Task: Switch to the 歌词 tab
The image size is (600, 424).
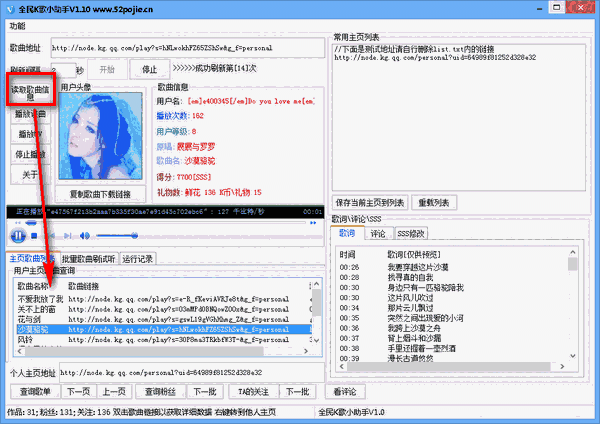Action: (x=347, y=233)
